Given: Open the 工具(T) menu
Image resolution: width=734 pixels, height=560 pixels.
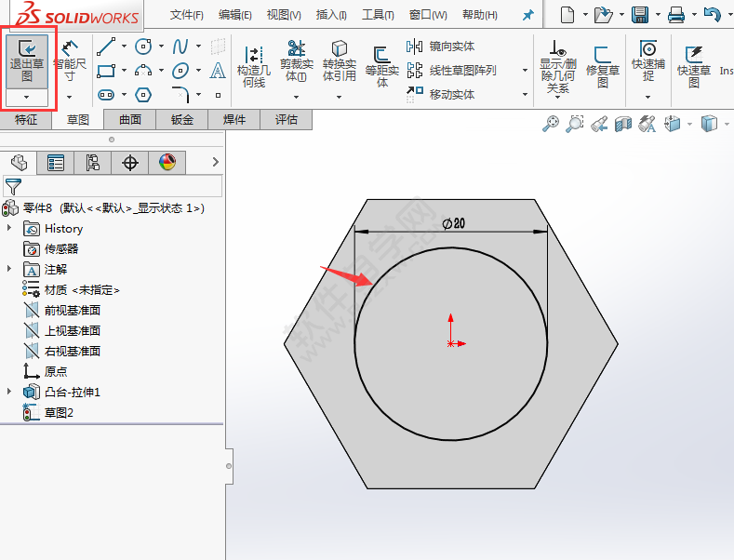Looking at the screenshot, I should click(378, 15).
